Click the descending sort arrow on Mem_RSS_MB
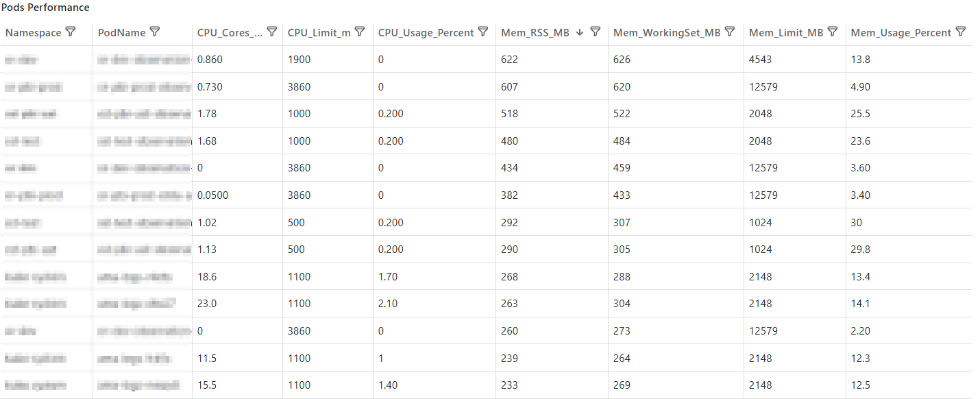Image resolution: width=980 pixels, height=399 pixels. pos(580,32)
